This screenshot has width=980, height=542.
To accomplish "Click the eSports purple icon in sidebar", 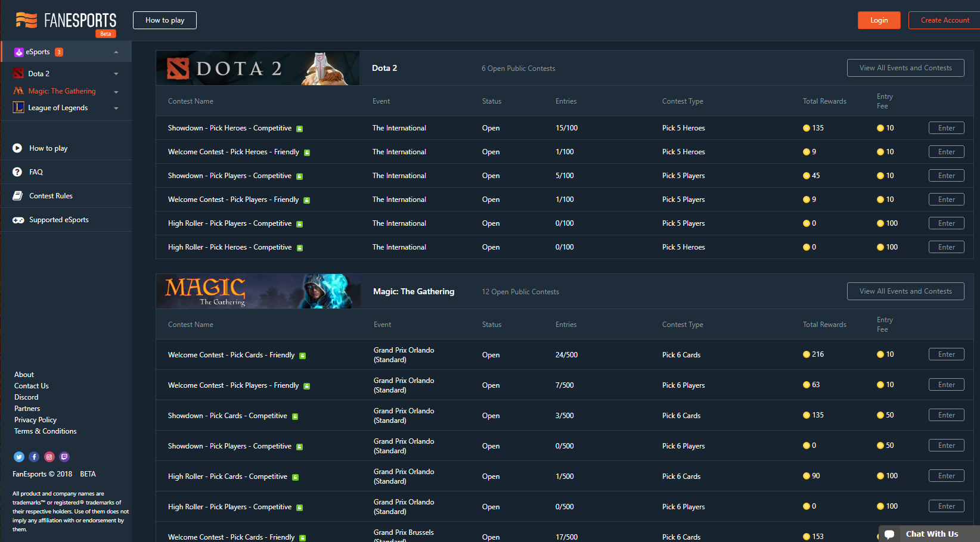I will pos(19,52).
